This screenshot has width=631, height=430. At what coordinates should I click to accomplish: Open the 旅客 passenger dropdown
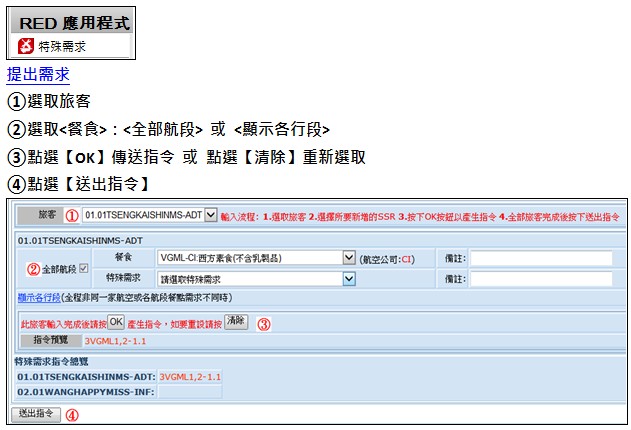pyautogui.click(x=148, y=215)
